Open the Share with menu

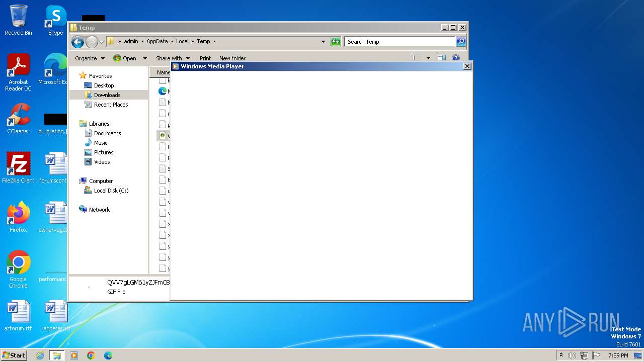tap(173, 58)
